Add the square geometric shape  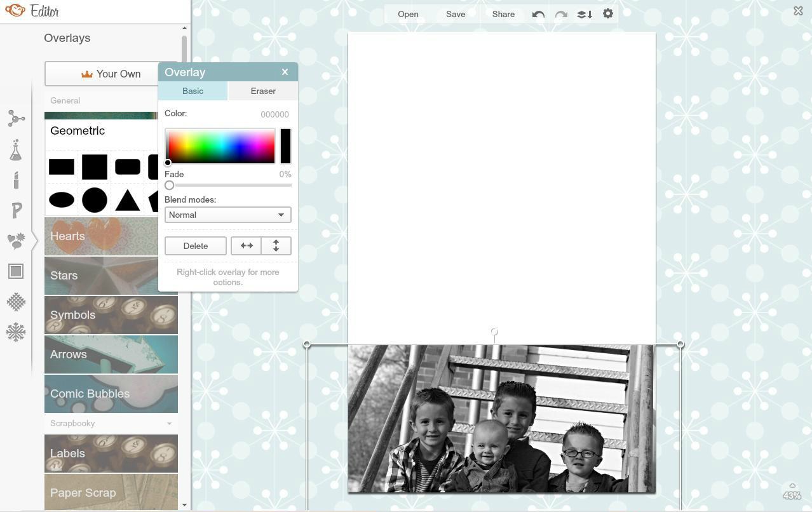(x=95, y=167)
